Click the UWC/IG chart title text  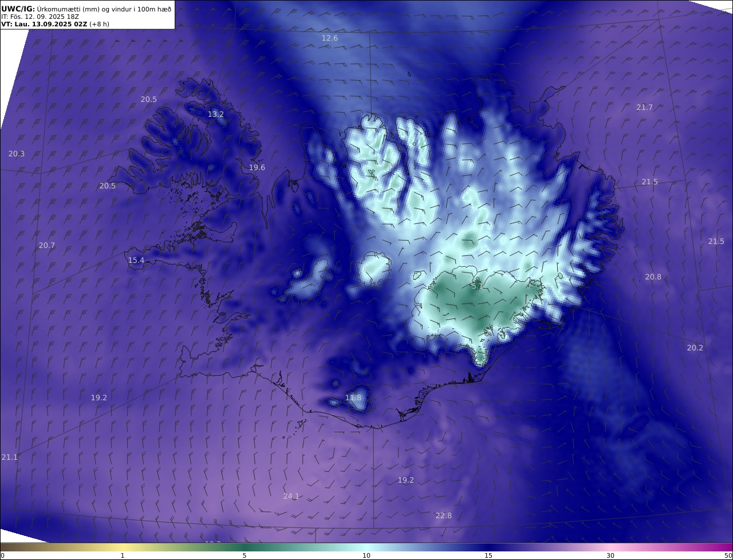coord(86,9)
